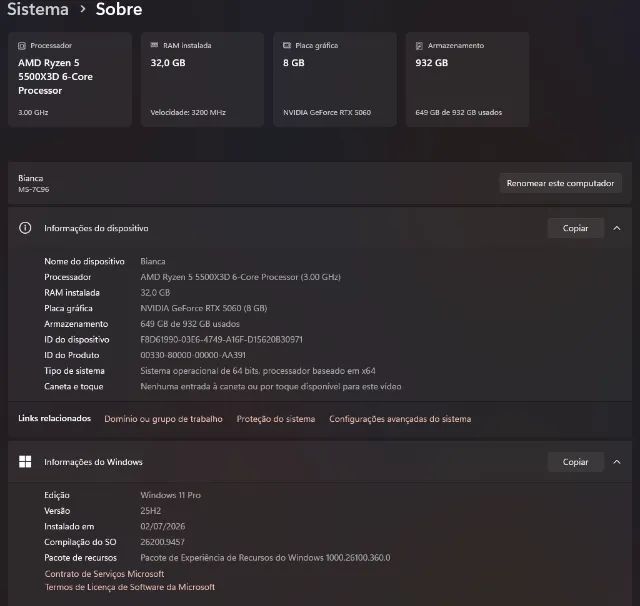Screen dimensions: 640x606
Task: Open the RAM instalada 32,0 GB card
Action: 202,79
